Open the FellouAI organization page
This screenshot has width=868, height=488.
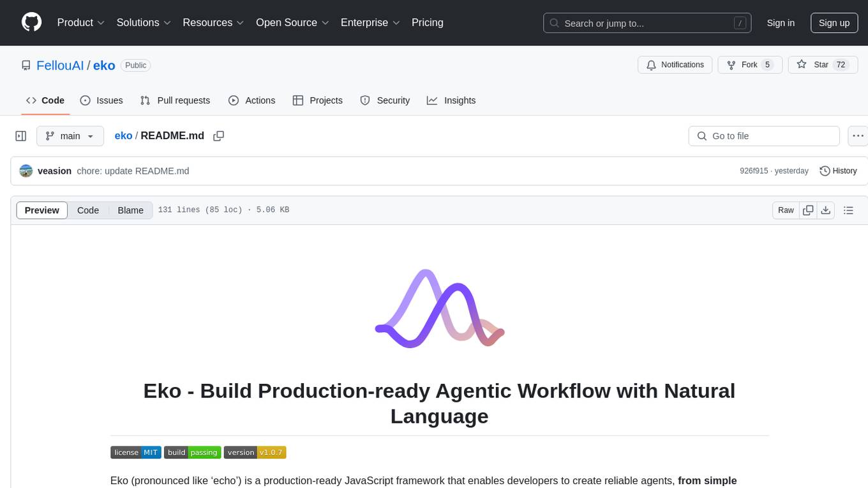(x=60, y=65)
